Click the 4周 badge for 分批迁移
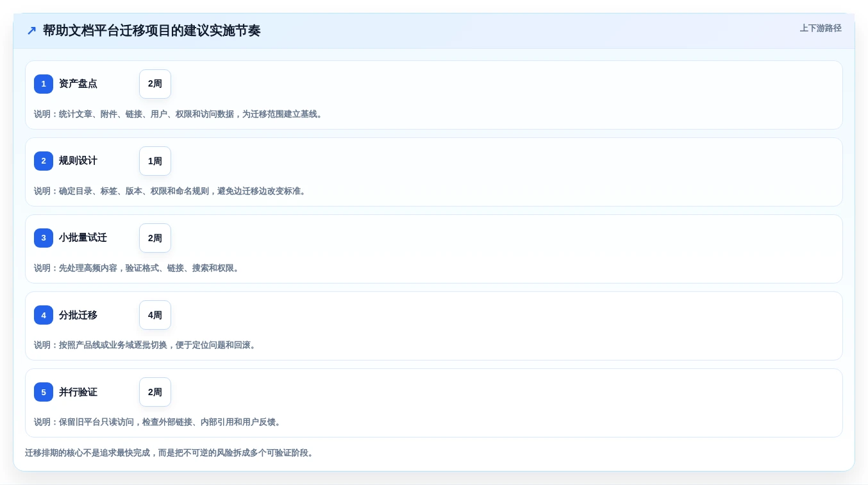This screenshot has height=485, width=868. [x=155, y=315]
